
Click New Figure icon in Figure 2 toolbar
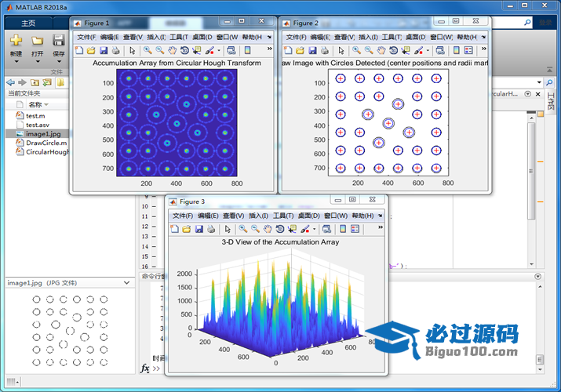(x=288, y=50)
